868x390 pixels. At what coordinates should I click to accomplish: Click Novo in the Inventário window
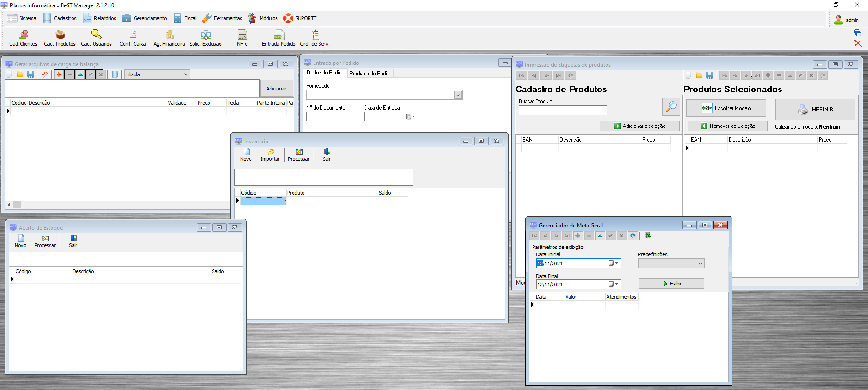(246, 155)
